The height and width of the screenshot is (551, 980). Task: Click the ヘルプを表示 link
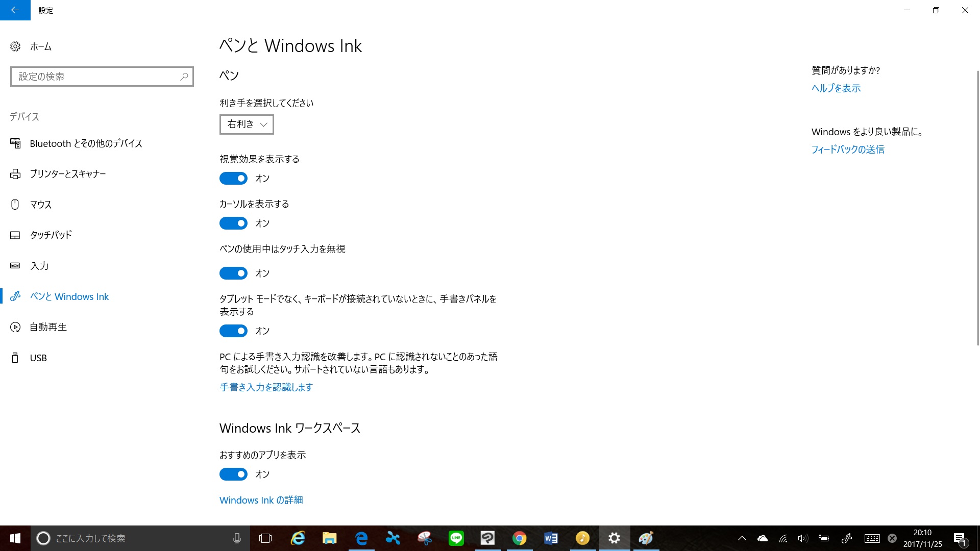click(x=836, y=88)
